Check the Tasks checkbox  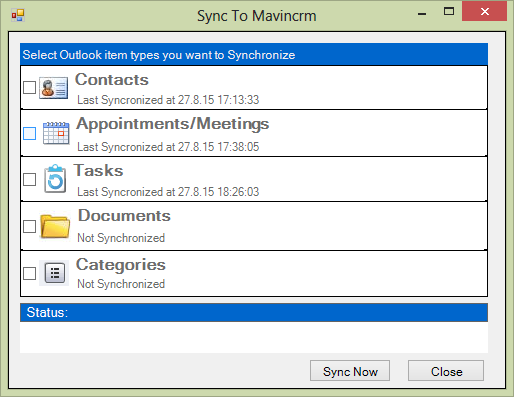click(x=30, y=179)
